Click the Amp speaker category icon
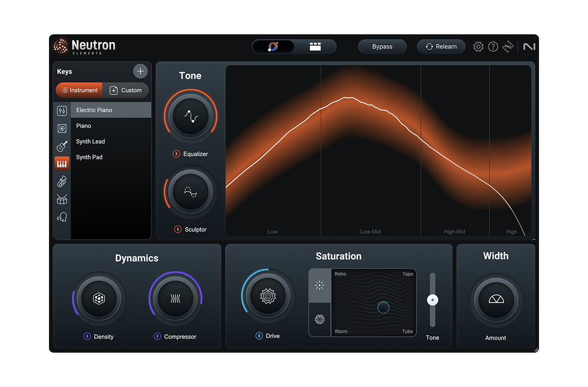Image resolution: width=588 pixels, height=387 pixels. click(62, 128)
